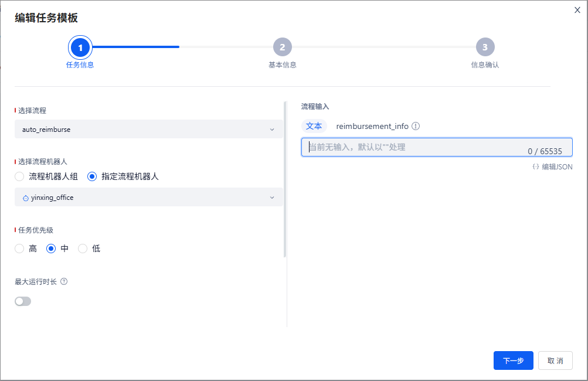Select the 指定流程机器人 radio option
Screen dimensions: 588x381
pos(91,176)
